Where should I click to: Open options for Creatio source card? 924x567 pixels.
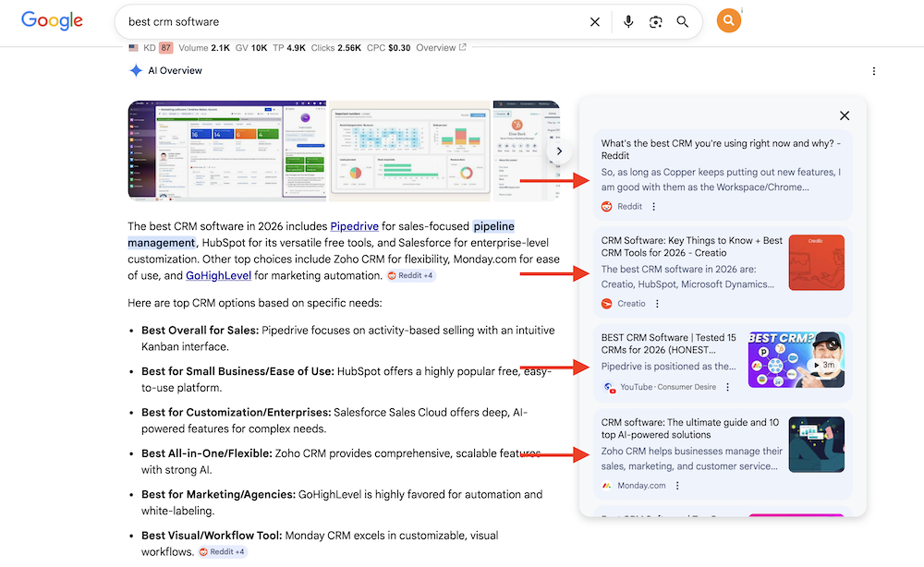click(657, 304)
